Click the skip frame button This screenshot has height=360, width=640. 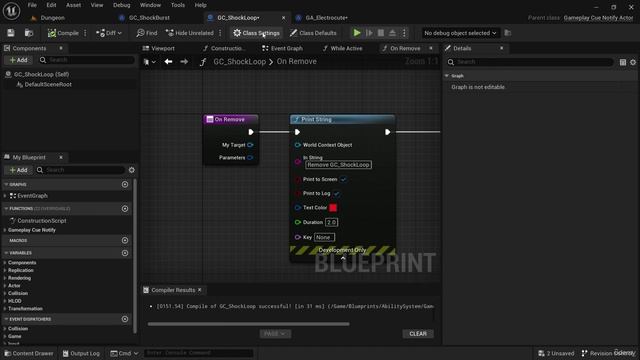(369, 33)
